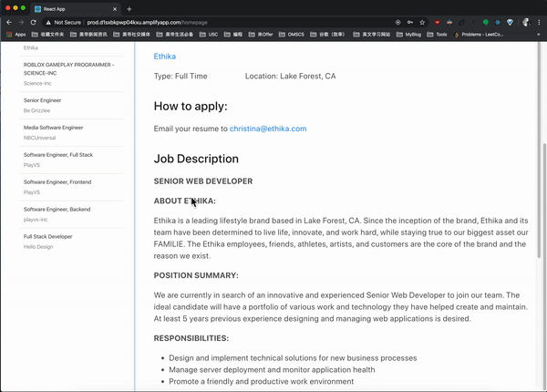Click the green circle extension icon
The height and width of the screenshot is (392, 547).
(x=485, y=22)
